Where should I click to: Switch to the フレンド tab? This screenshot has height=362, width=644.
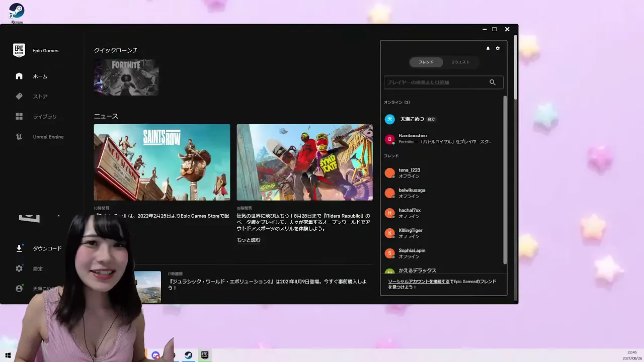point(426,62)
